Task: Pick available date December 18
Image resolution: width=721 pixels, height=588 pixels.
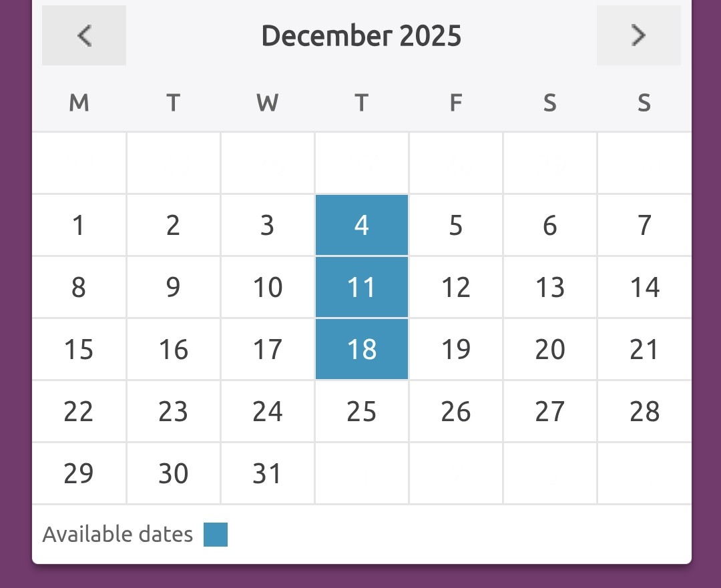Action: point(362,350)
